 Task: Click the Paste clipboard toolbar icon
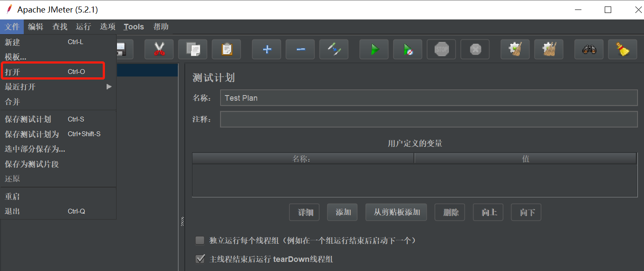click(226, 49)
